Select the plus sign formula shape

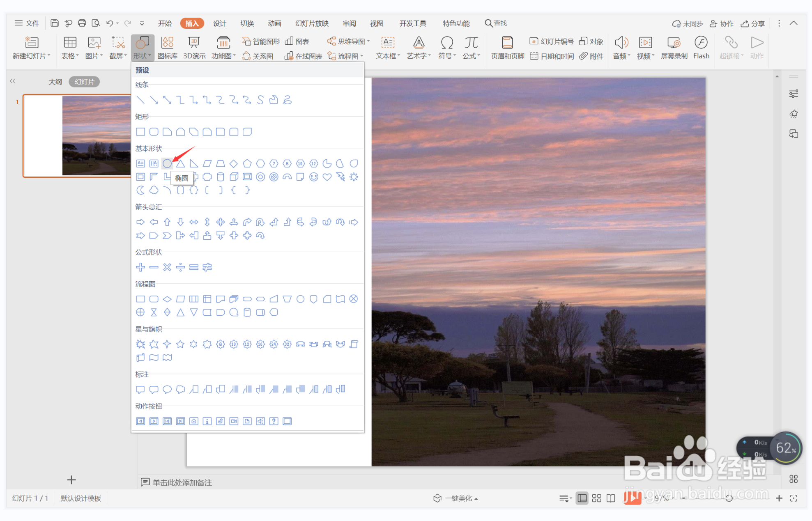click(140, 267)
